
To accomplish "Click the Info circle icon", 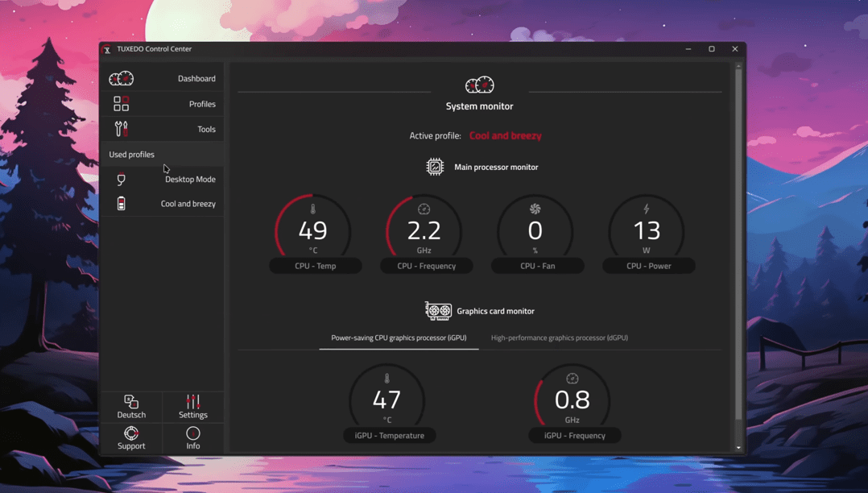I will (x=193, y=433).
